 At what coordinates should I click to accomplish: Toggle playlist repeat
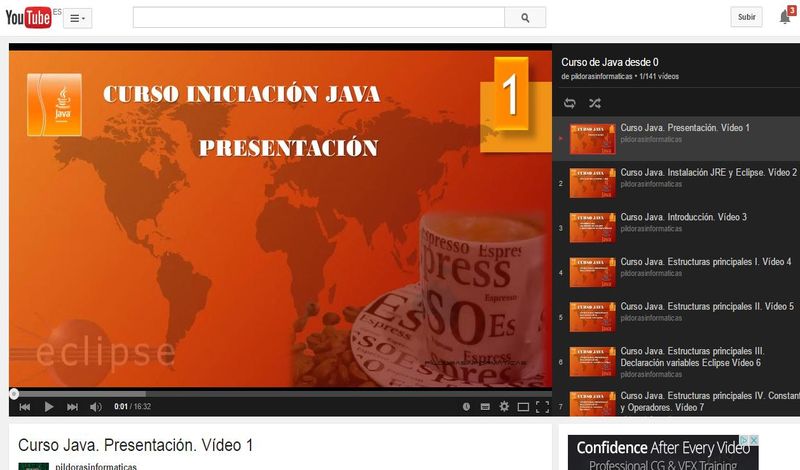point(570,104)
